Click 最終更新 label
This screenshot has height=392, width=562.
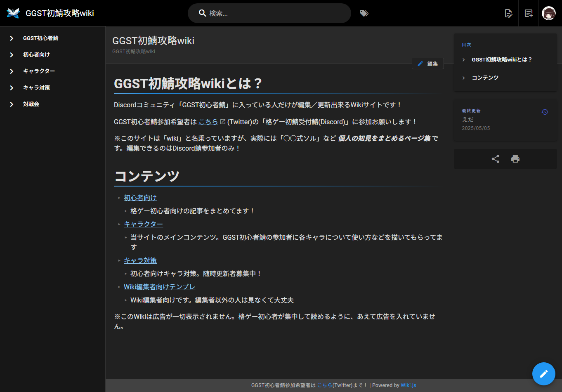click(x=471, y=111)
